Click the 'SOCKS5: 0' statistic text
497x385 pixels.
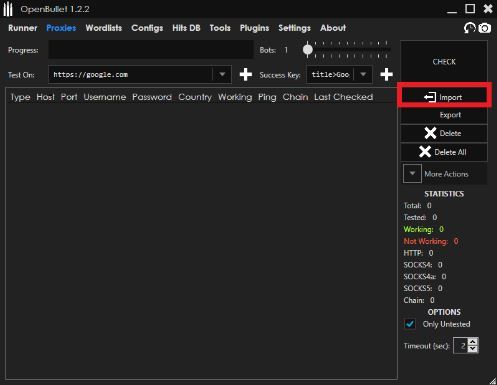(x=423, y=288)
